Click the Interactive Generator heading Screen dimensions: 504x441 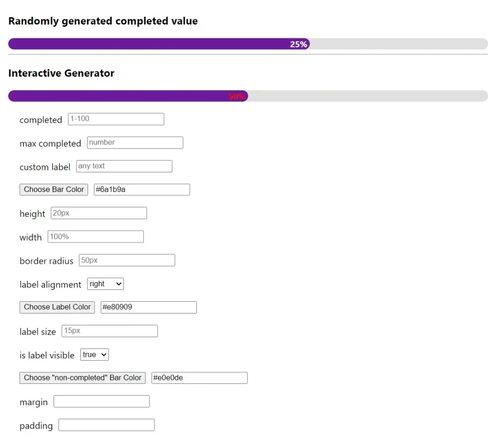click(62, 73)
